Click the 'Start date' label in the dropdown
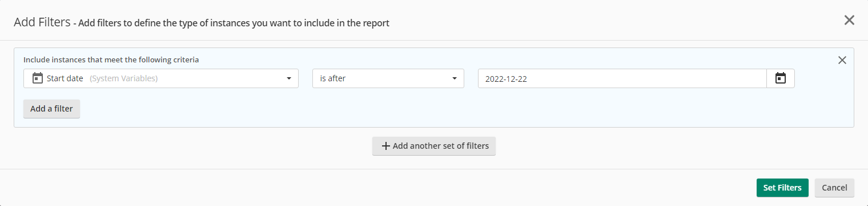Image resolution: width=868 pixels, height=206 pixels. coord(65,78)
